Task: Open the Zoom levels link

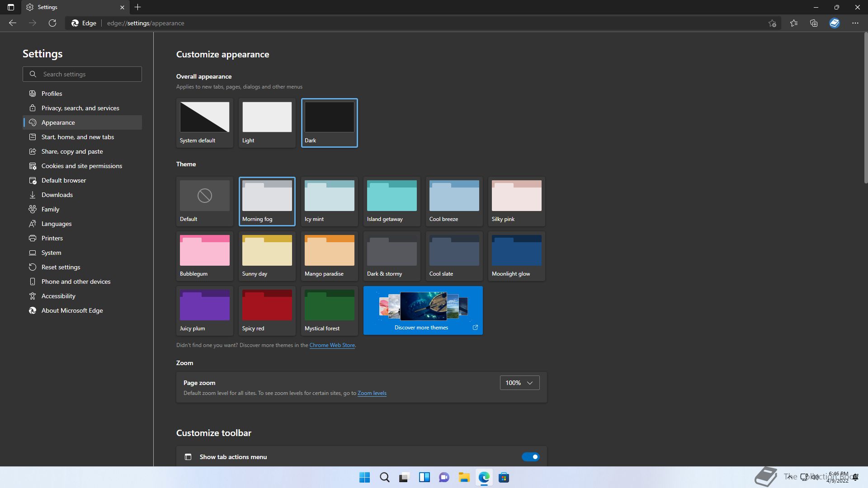Action: point(372,393)
